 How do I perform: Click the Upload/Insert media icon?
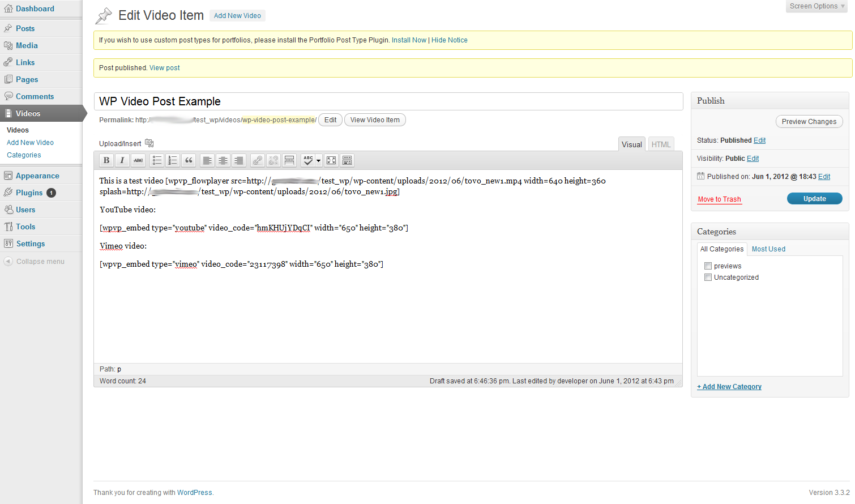[x=149, y=143]
